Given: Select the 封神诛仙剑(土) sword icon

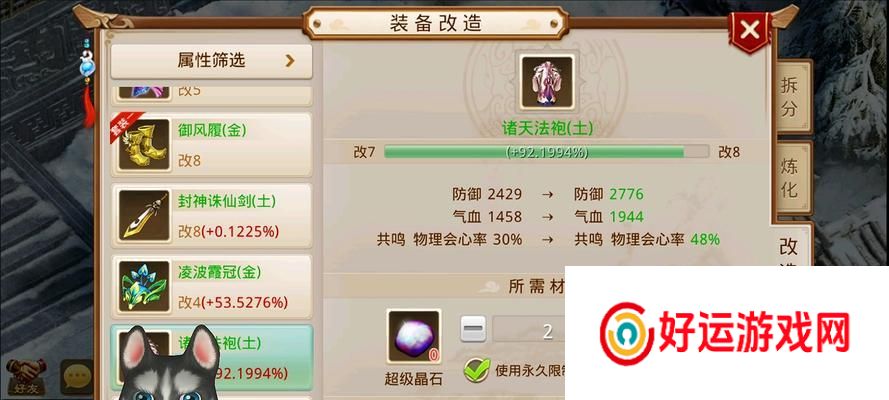Looking at the screenshot, I should [x=144, y=216].
